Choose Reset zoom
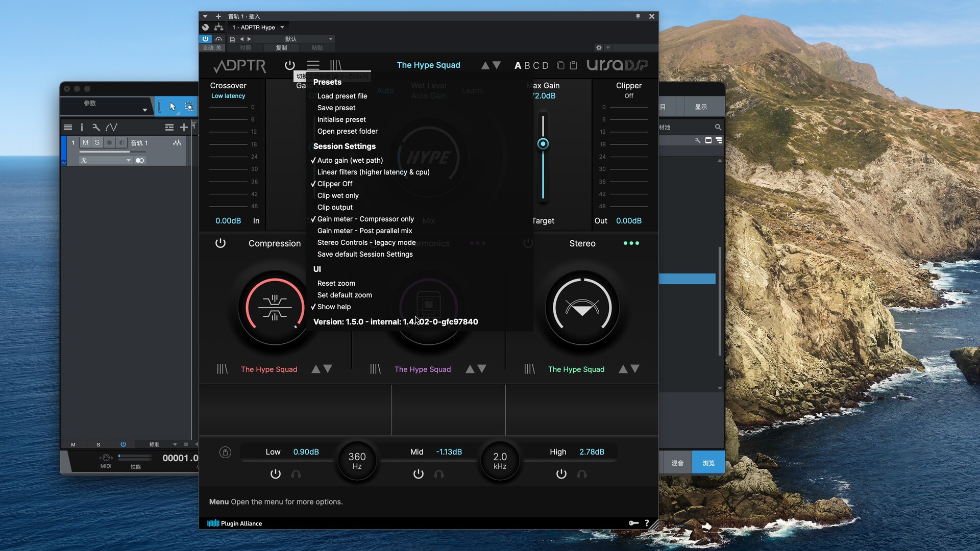 (x=336, y=283)
